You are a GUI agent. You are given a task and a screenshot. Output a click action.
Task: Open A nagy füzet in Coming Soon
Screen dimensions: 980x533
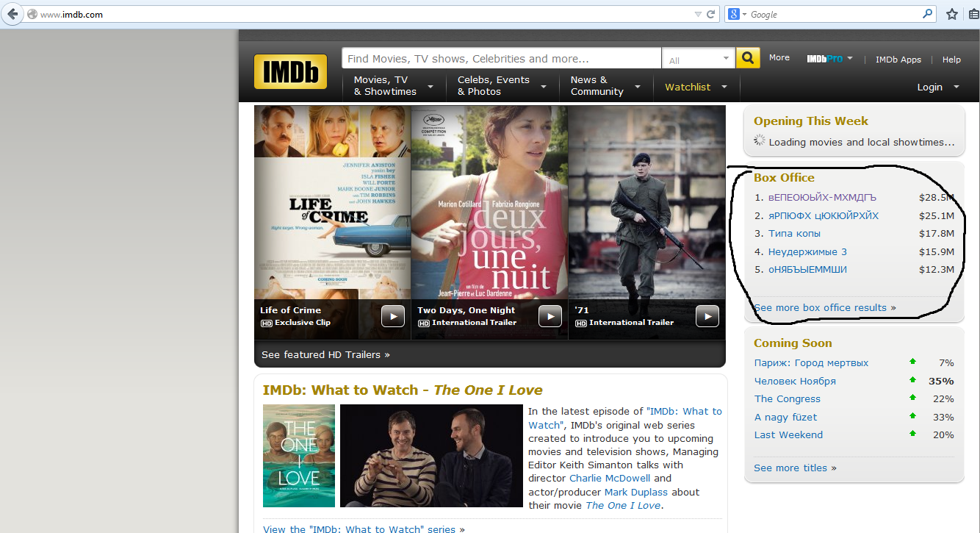(785, 418)
